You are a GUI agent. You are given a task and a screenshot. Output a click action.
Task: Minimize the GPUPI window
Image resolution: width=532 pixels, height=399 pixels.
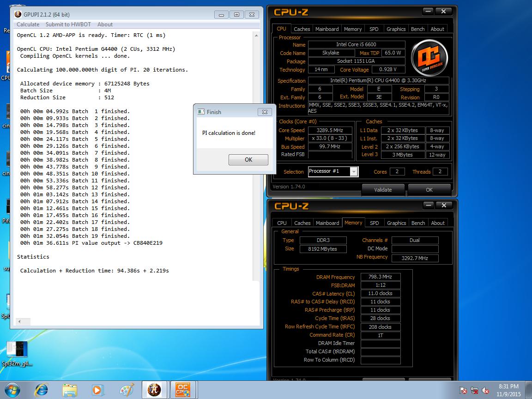tap(221, 15)
